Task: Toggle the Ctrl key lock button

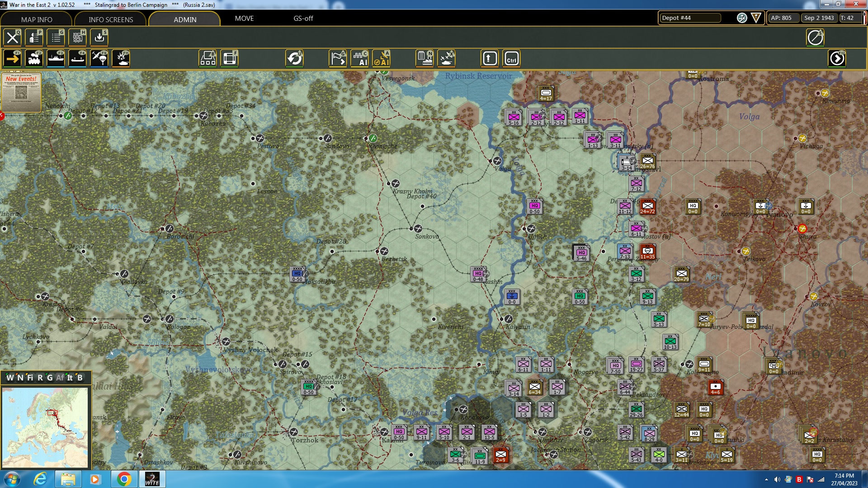Action: pyautogui.click(x=511, y=59)
